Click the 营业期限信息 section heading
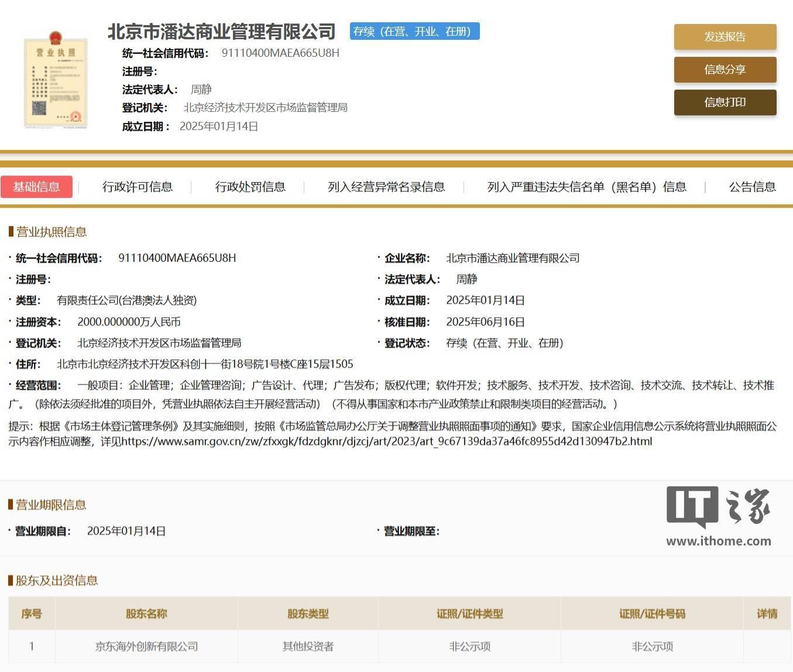793x672 pixels. click(x=51, y=505)
